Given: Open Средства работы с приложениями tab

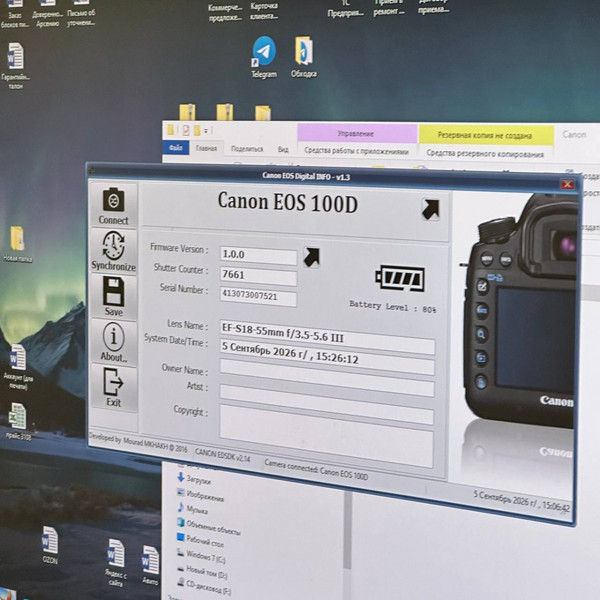Looking at the screenshot, I should click(356, 151).
